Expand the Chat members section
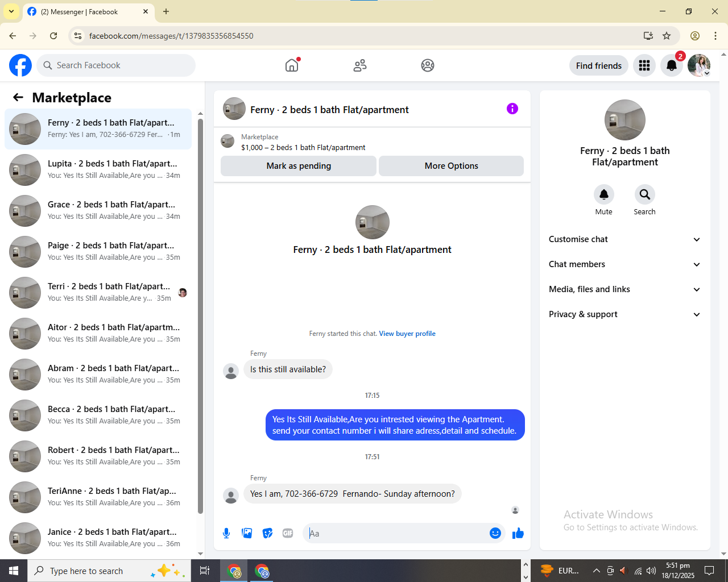 coord(625,264)
